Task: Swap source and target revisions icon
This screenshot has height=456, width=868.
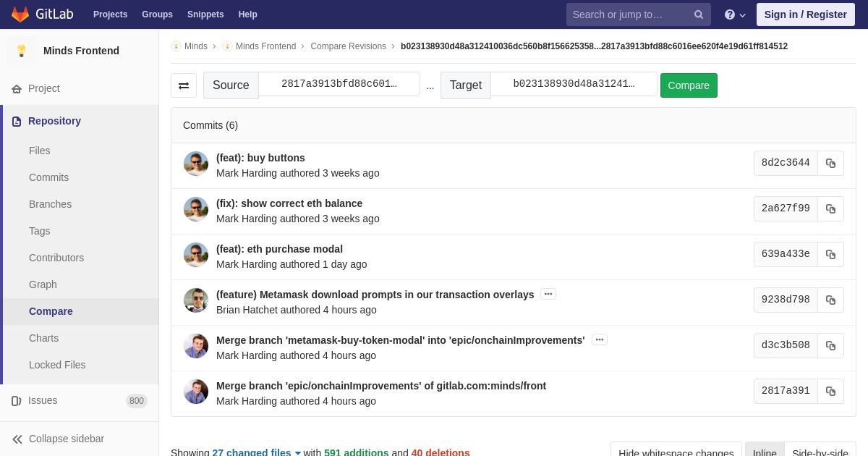Action: click(x=184, y=85)
